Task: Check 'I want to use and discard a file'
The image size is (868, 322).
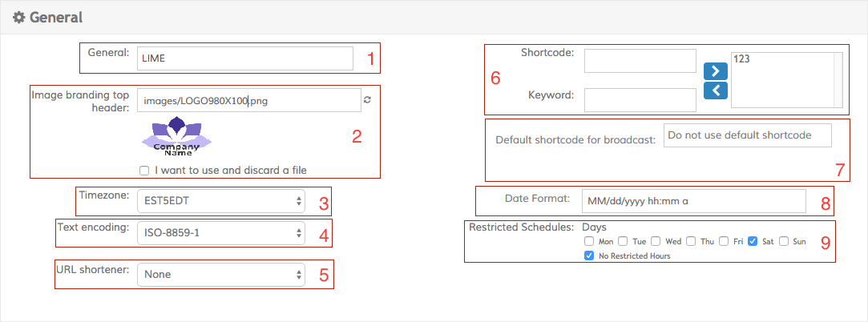Action: point(143,170)
